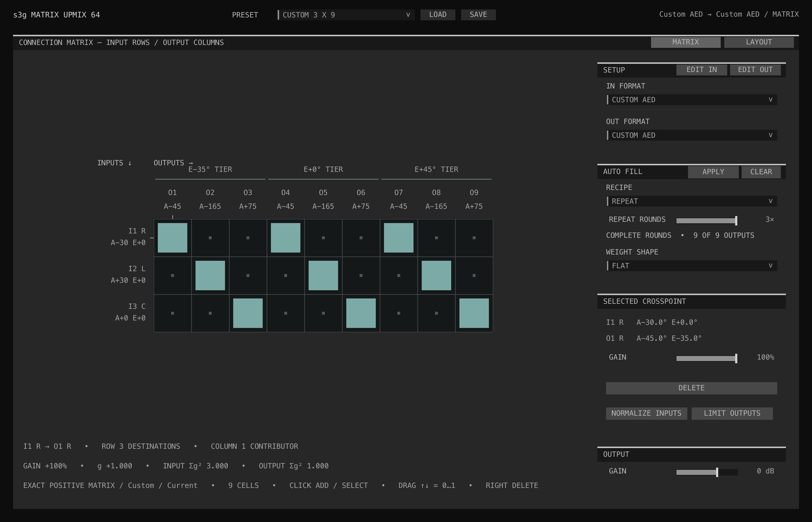Screen dimensions: 812x522
Task: Switch to the MATRIX tab
Action: click(686, 42)
